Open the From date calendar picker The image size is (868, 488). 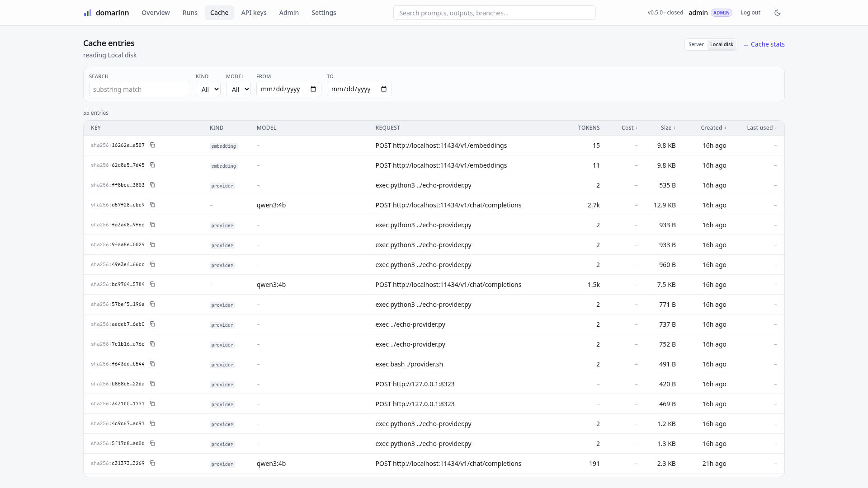click(313, 89)
